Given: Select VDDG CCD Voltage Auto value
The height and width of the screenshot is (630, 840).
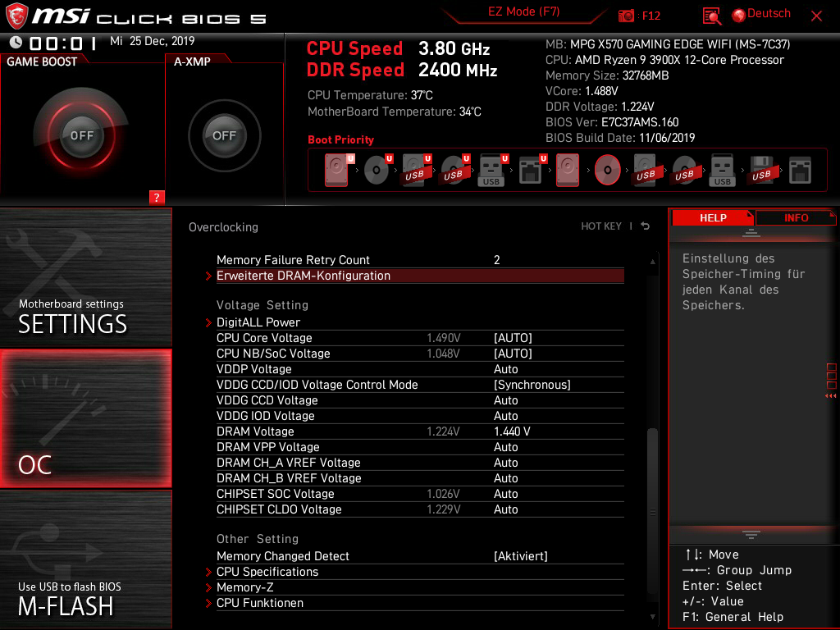Looking at the screenshot, I should point(505,400).
